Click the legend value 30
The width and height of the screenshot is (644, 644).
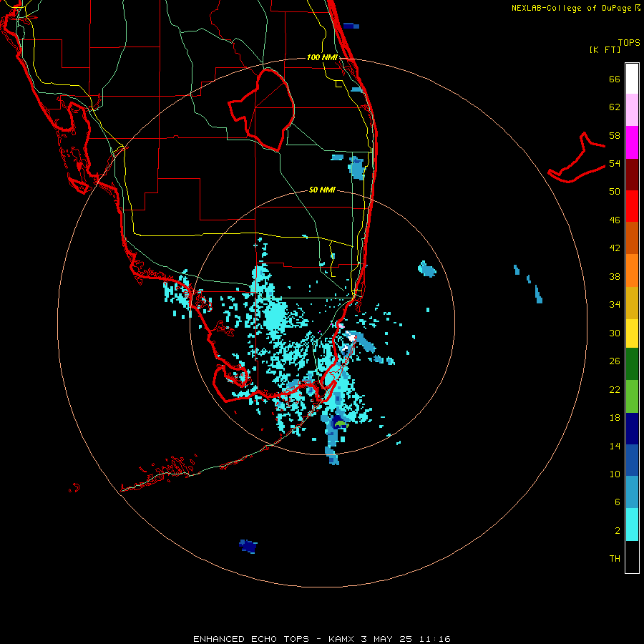pos(615,333)
